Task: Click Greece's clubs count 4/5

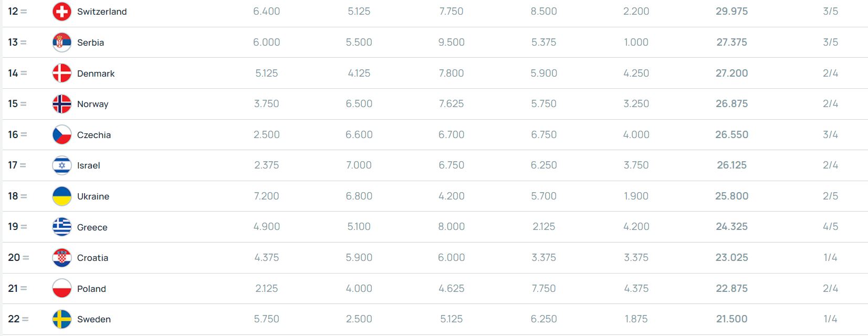Action: (830, 227)
